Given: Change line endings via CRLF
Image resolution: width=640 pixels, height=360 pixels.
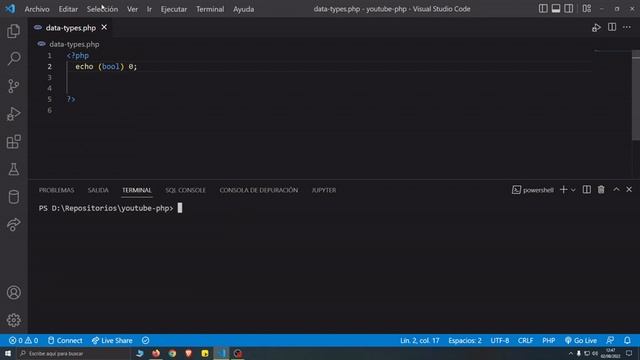Looking at the screenshot, I should coord(525,340).
